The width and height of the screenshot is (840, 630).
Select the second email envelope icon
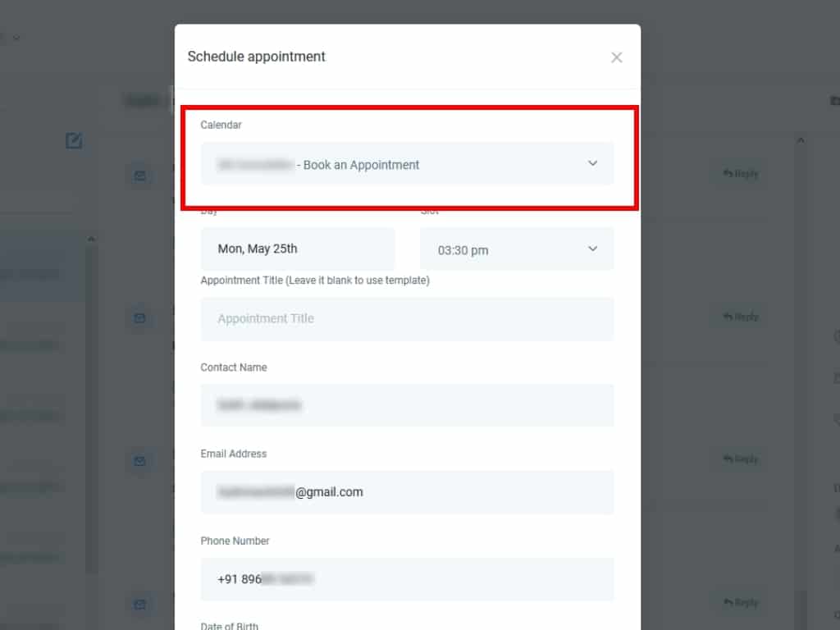(139, 318)
